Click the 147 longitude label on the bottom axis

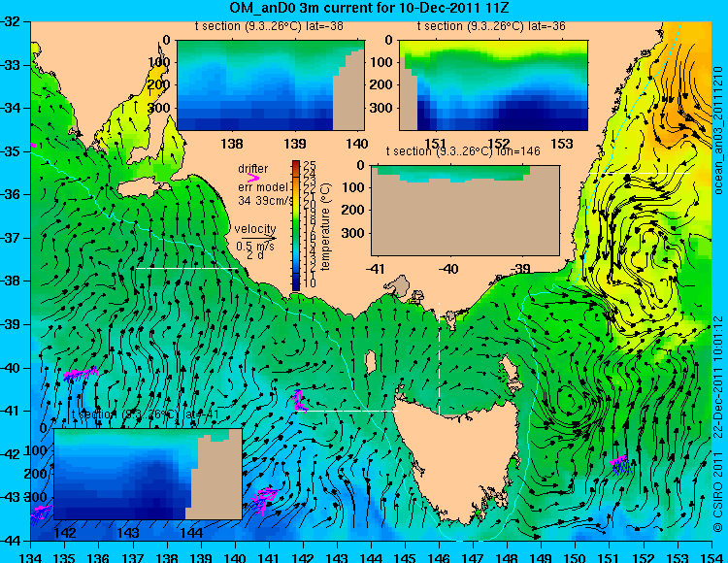tap(473, 557)
